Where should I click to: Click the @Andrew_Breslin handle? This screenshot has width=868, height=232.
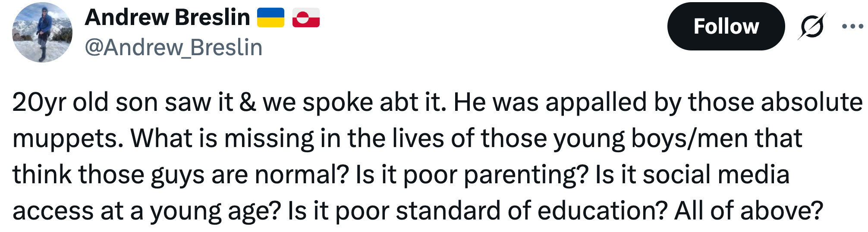click(173, 47)
